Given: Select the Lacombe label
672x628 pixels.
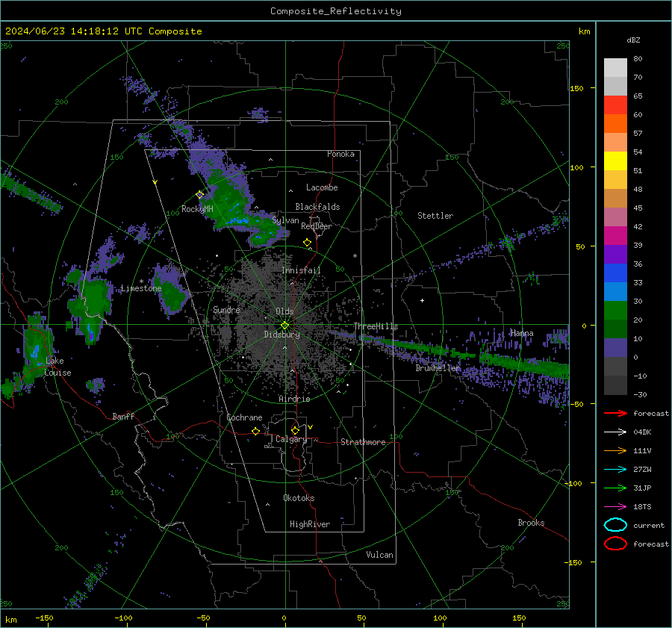Looking at the screenshot, I should 322,187.
